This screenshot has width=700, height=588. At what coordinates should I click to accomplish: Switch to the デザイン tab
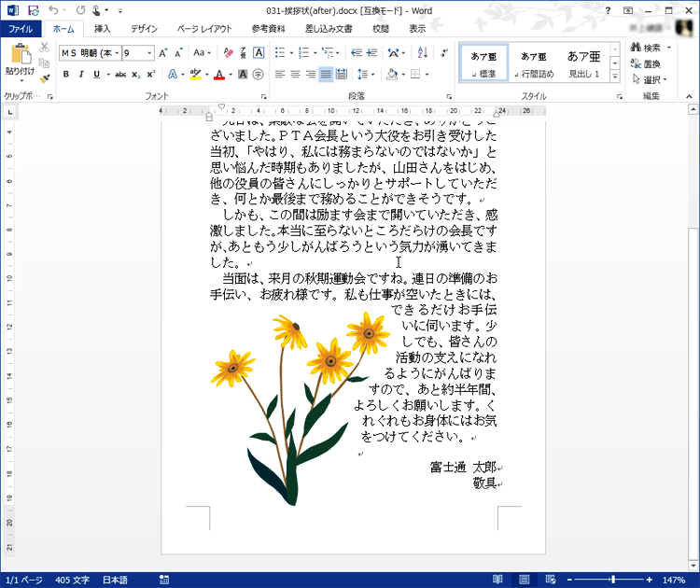(144, 29)
